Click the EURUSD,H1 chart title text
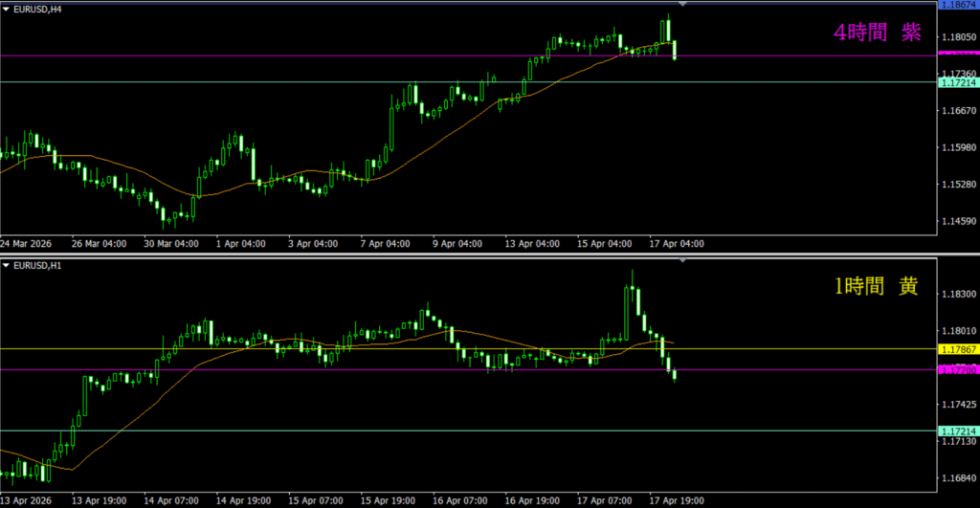The width and height of the screenshot is (980, 508). tap(39, 263)
